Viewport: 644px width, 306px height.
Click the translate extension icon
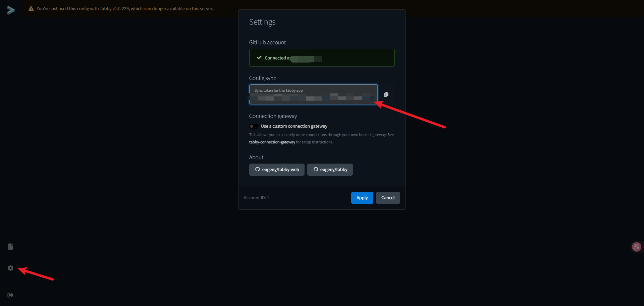point(636,247)
